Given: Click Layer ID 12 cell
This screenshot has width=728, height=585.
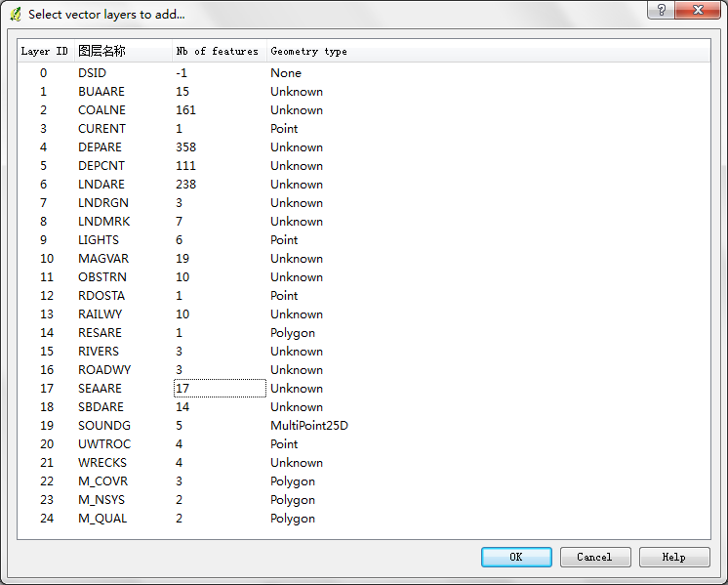Looking at the screenshot, I should tap(47, 296).
